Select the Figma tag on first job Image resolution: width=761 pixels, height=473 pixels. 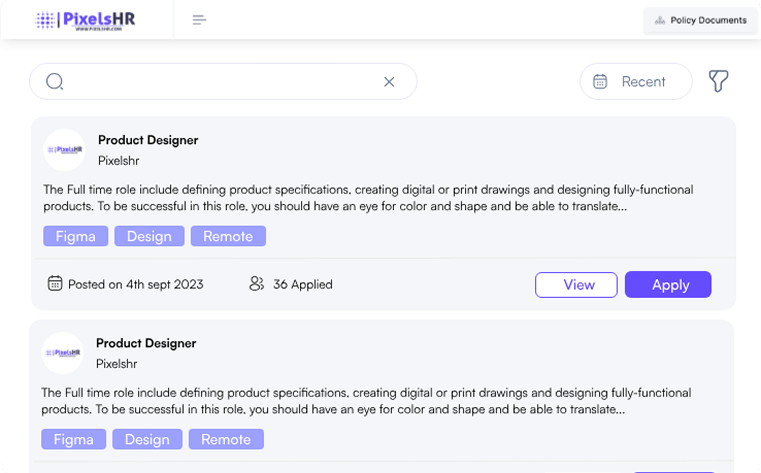tap(75, 236)
